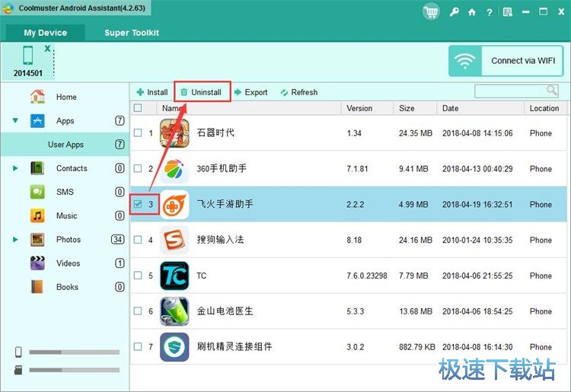Click the 搜狗输入法 app icon

pyautogui.click(x=174, y=240)
